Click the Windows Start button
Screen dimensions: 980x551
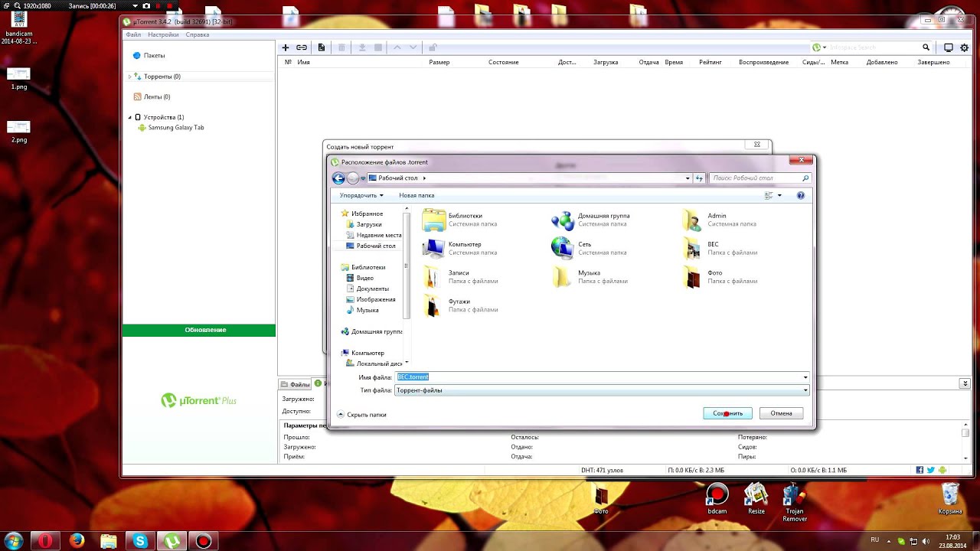click(14, 541)
